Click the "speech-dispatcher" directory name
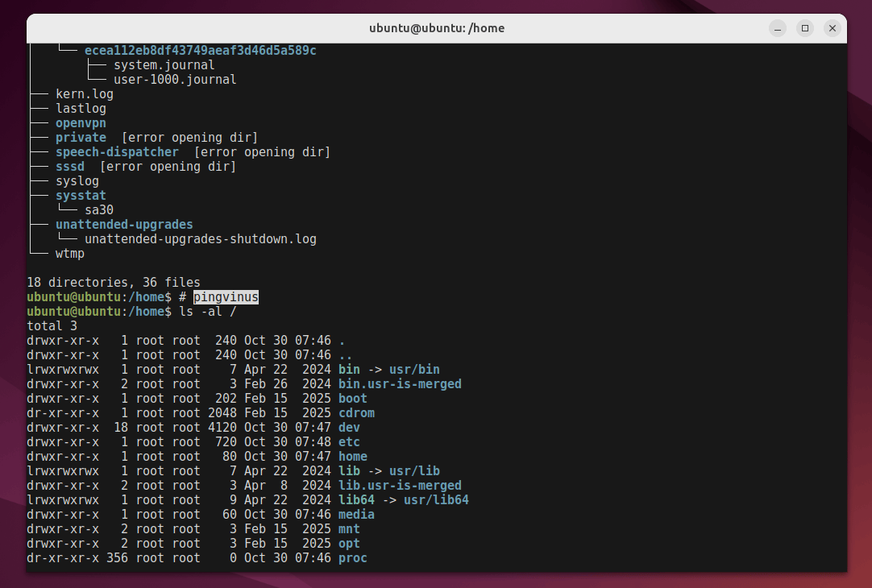The width and height of the screenshot is (872, 588). tap(117, 152)
